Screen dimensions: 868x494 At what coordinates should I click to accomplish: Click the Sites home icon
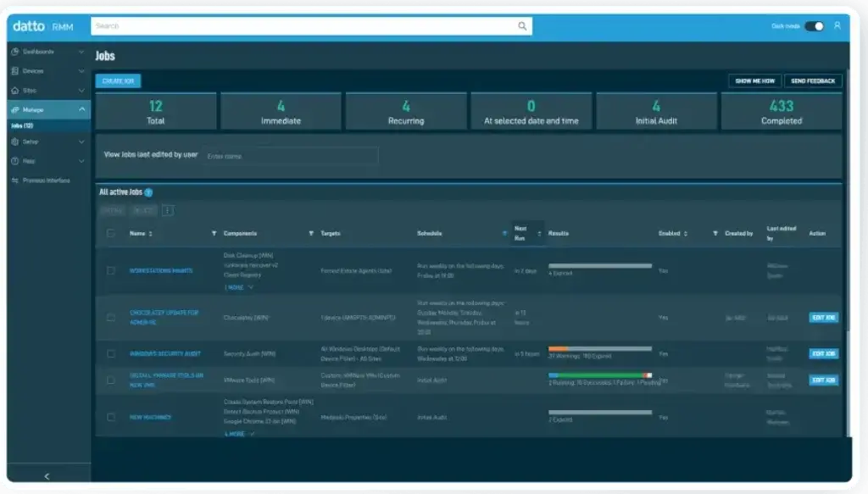coord(15,90)
